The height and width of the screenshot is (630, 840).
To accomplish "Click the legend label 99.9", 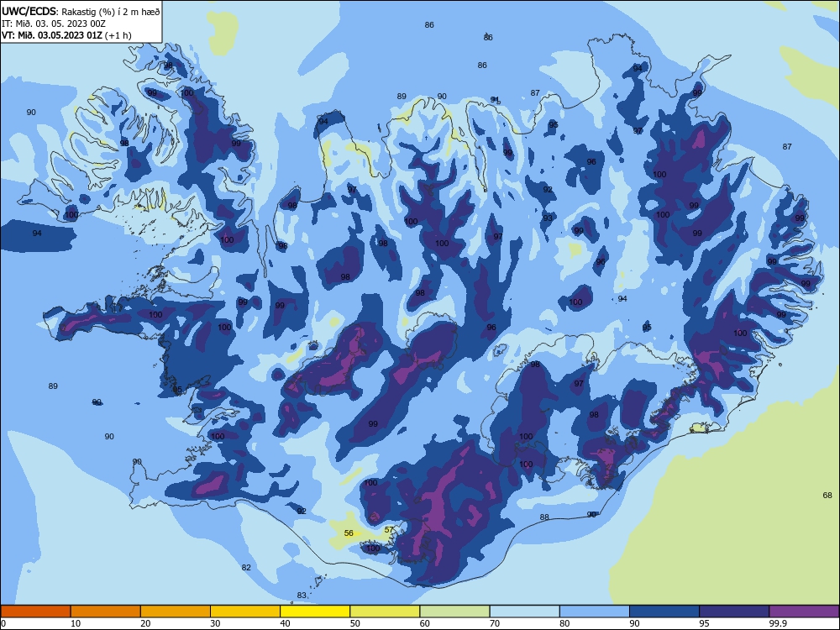I will (x=778, y=623).
